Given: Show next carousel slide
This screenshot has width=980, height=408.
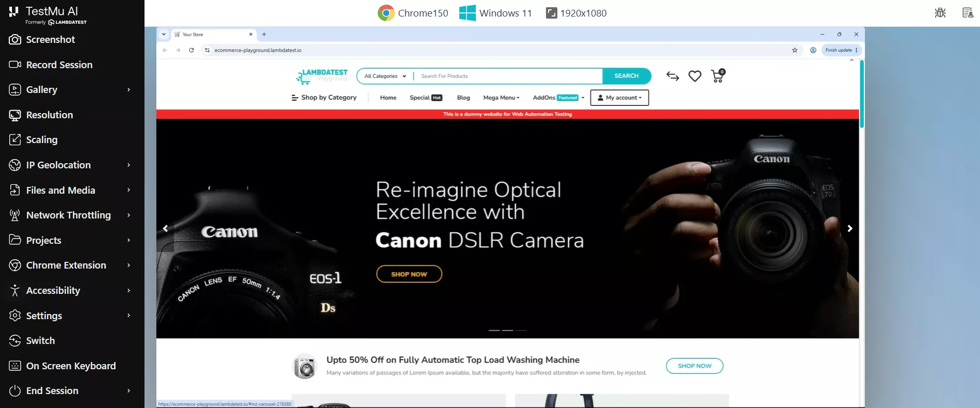Looking at the screenshot, I should point(850,228).
